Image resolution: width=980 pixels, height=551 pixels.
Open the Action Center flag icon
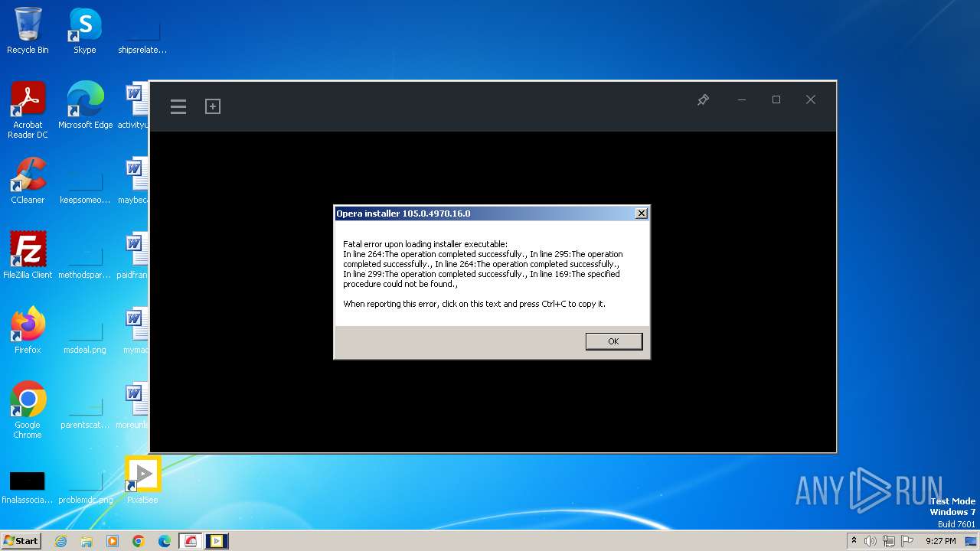906,541
